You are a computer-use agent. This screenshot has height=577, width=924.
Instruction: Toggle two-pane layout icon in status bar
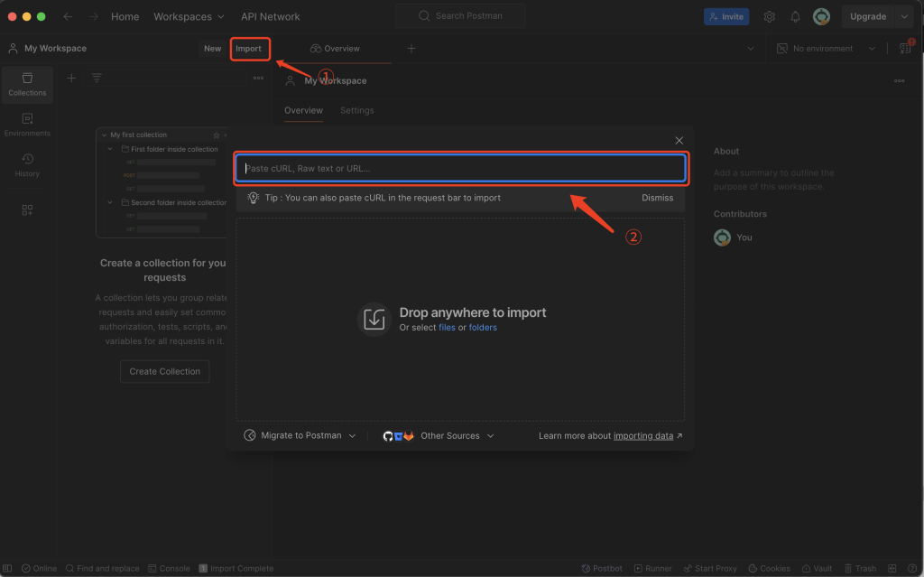point(892,568)
